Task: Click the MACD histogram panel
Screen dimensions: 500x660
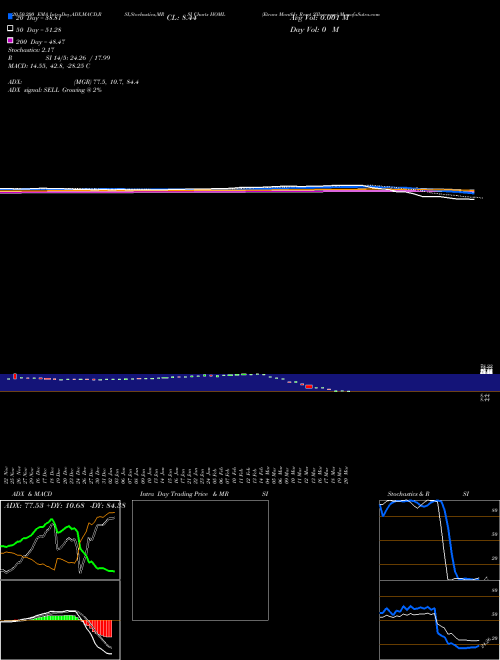Action: pos(60,620)
